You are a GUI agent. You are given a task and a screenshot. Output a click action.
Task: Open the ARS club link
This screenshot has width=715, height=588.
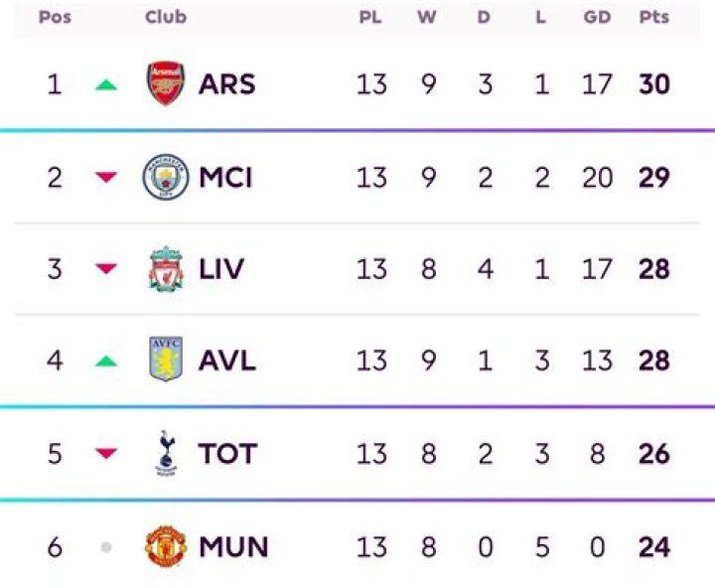(226, 84)
